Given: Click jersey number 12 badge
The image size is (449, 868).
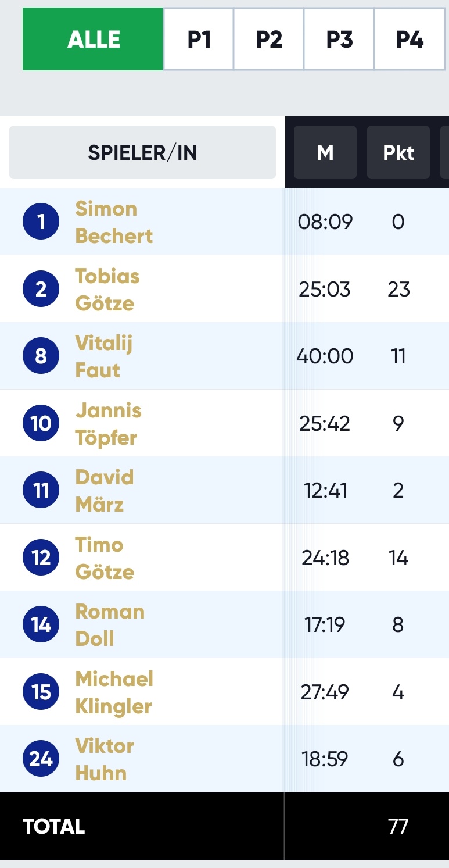Looking at the screenshot, I should (41, 558).
